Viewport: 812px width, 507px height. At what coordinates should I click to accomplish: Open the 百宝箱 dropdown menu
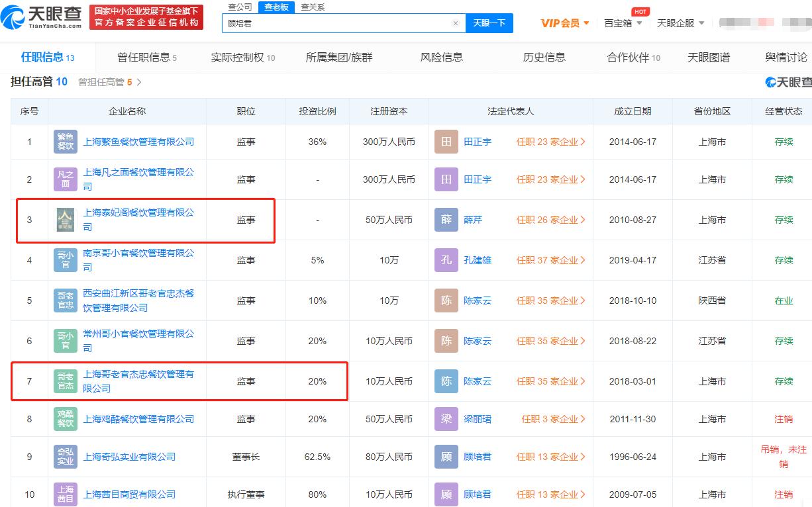[623, 23]
